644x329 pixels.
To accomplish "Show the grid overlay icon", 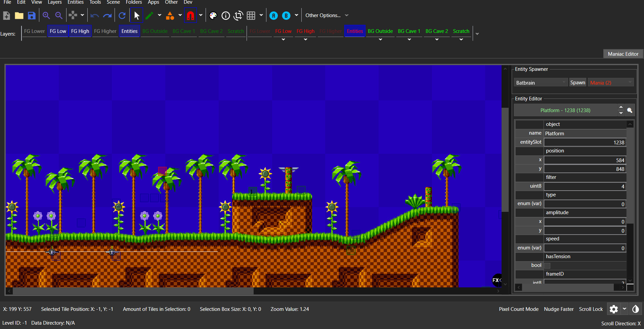I will [251, 15].
